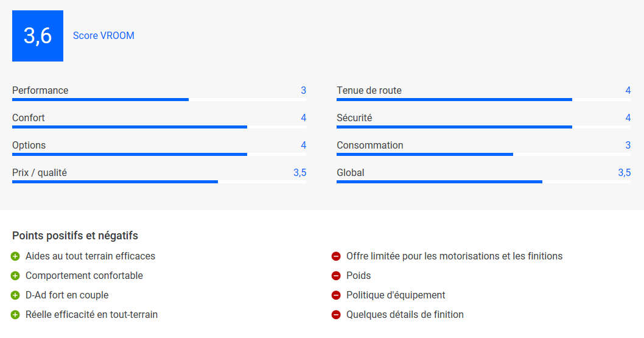Image resolution: width=644 pixels, height=338 pixels.
Task: Click the red minus icon beside Poids
Action: point(336,275)
